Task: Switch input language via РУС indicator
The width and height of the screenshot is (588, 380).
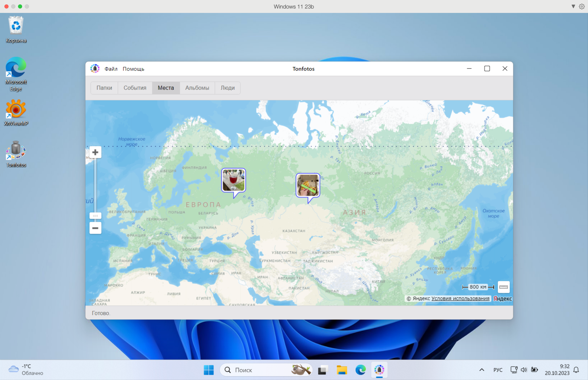Action: [x=498, y=370]
